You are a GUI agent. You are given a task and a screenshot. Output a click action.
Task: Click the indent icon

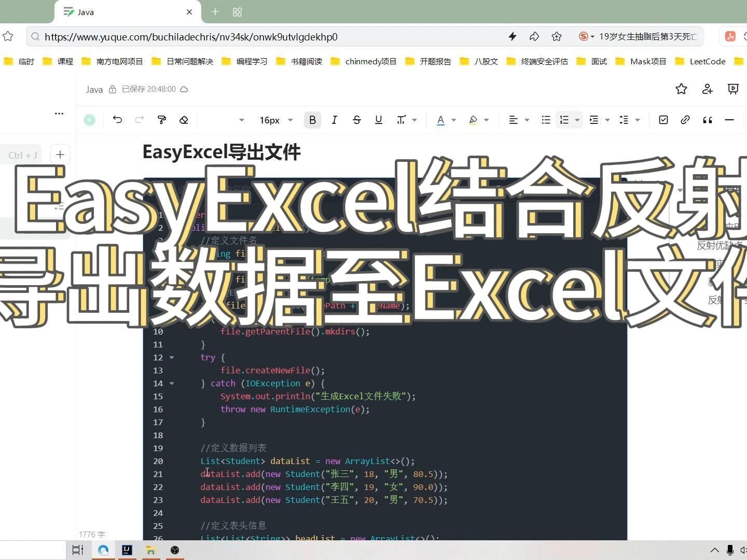click(x=594, y=120)
